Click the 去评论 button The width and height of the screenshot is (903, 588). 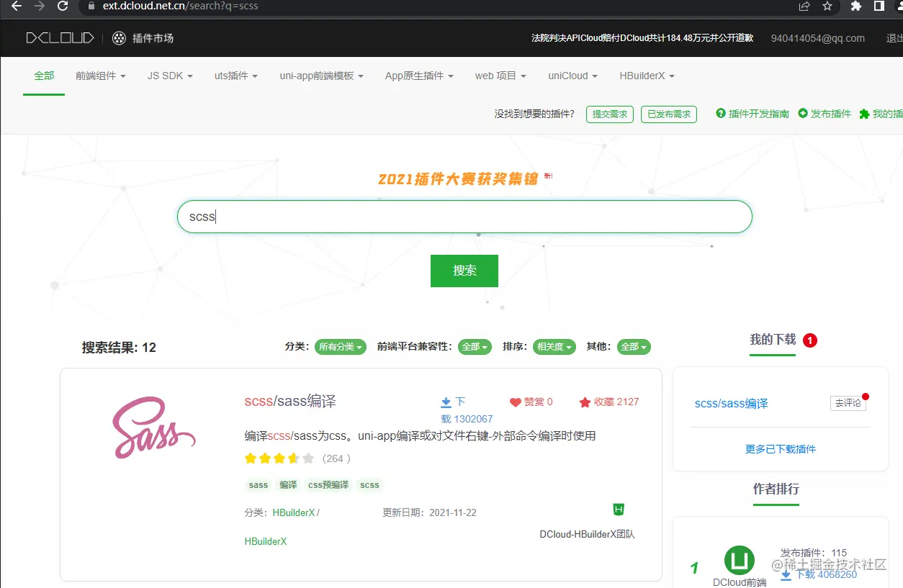848,403
